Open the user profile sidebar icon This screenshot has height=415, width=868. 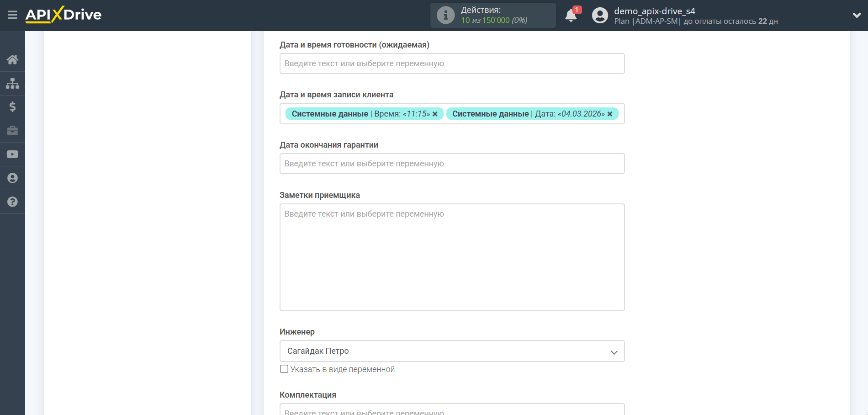tap(12, 178)
